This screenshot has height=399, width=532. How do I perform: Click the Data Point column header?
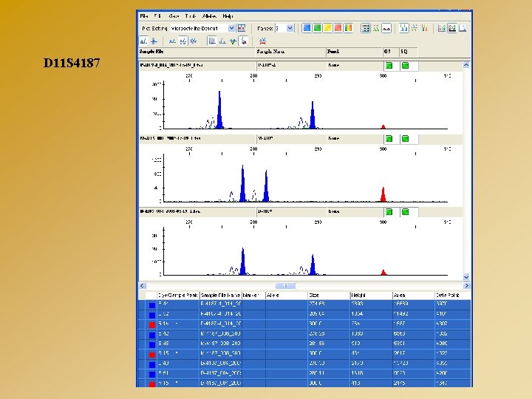(x=452, y=295)
